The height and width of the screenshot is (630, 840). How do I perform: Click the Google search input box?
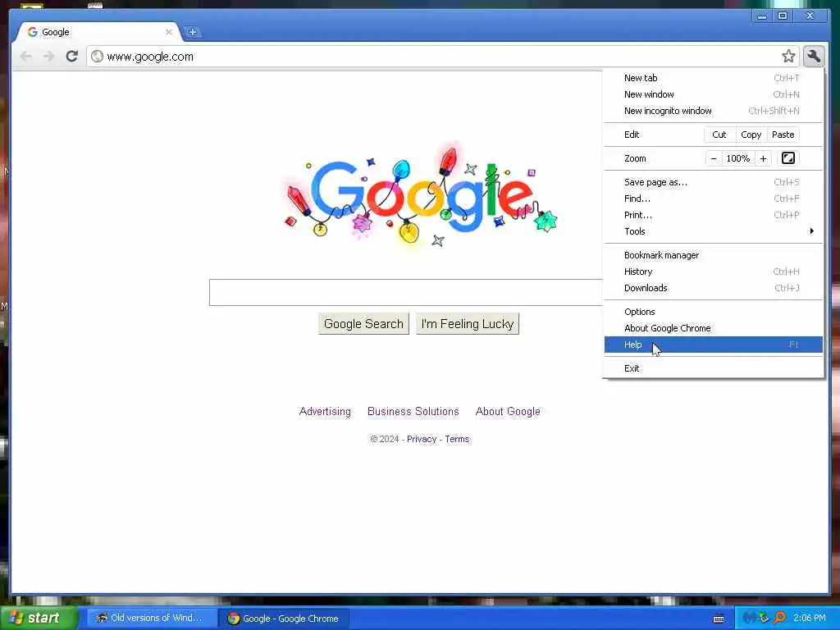click(x=405, y=293)
